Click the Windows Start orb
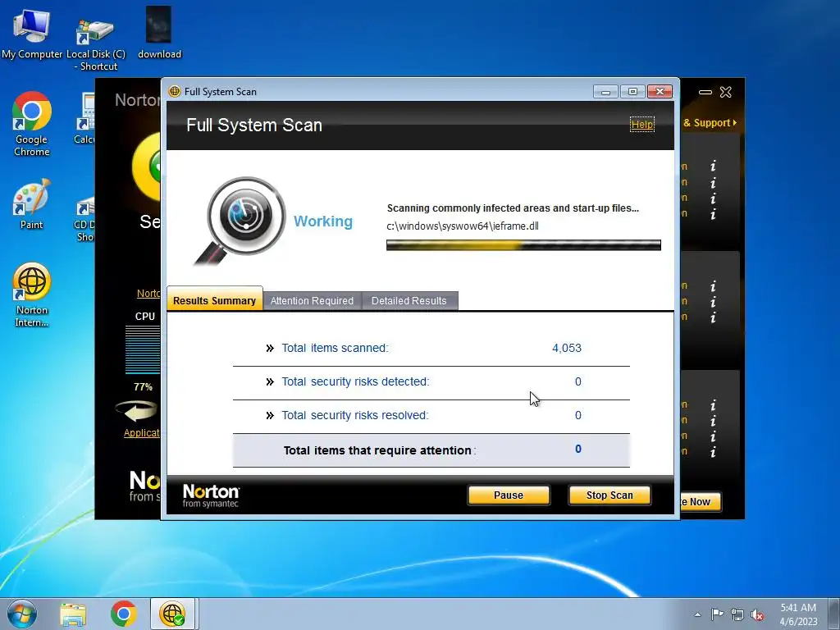The image size is (840, 630). pos(22,614)
